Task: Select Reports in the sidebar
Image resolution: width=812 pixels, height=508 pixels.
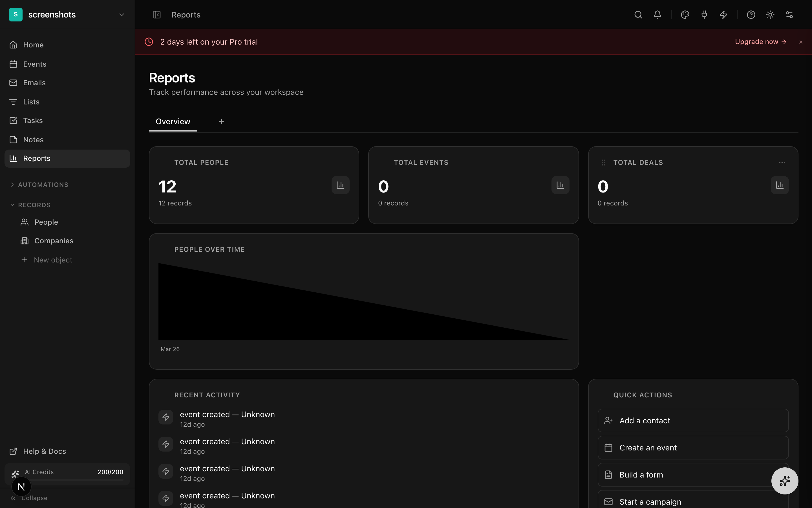Action: (67, 159)
